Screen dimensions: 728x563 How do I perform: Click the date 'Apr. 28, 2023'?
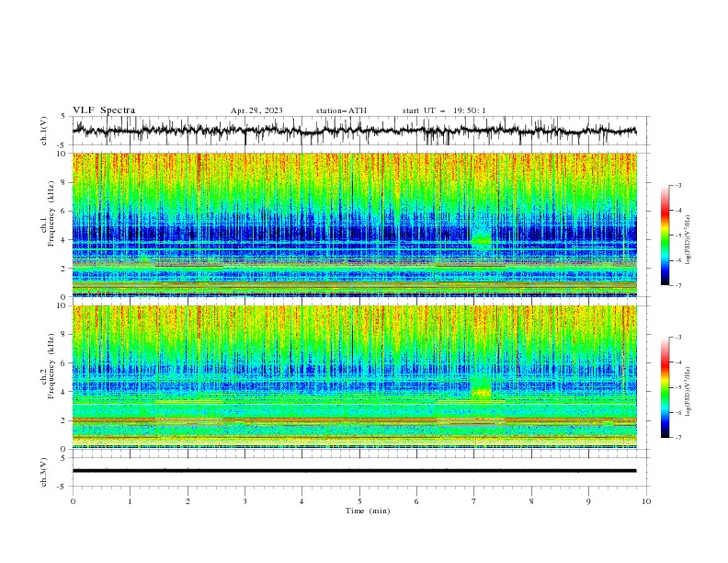point(256,110)
